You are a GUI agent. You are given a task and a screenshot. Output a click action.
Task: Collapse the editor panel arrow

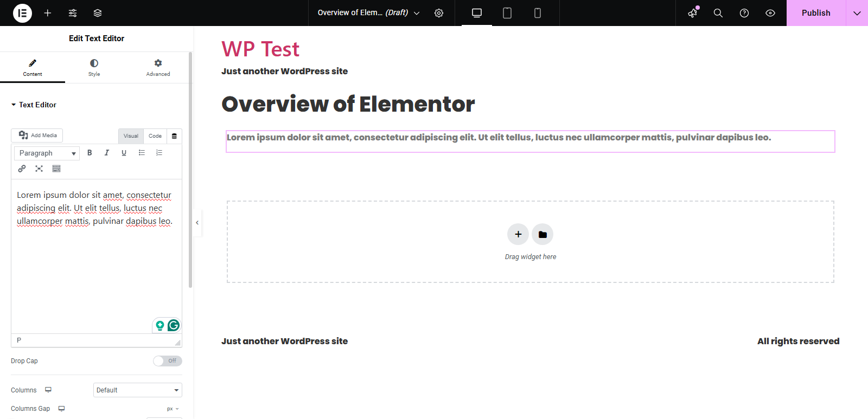[197, 223]
